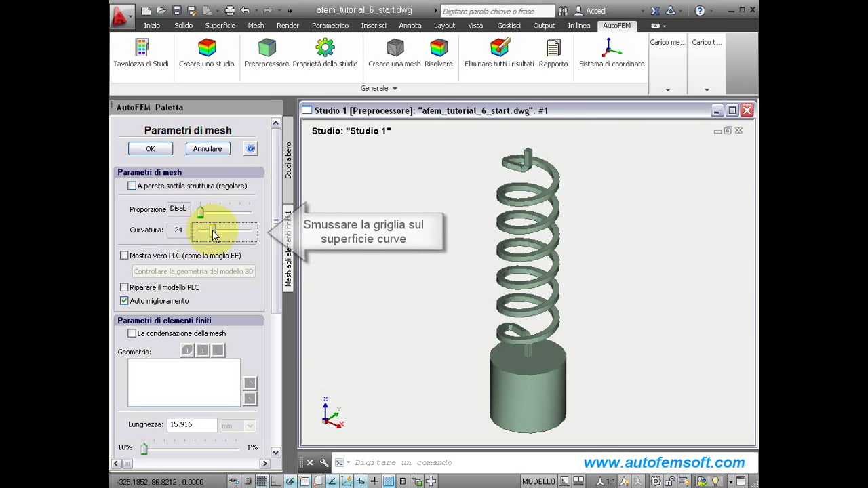Click the New file icon in quick access toolbar
The width and height of the screenshot is (868, 488).
pos(146,11)
